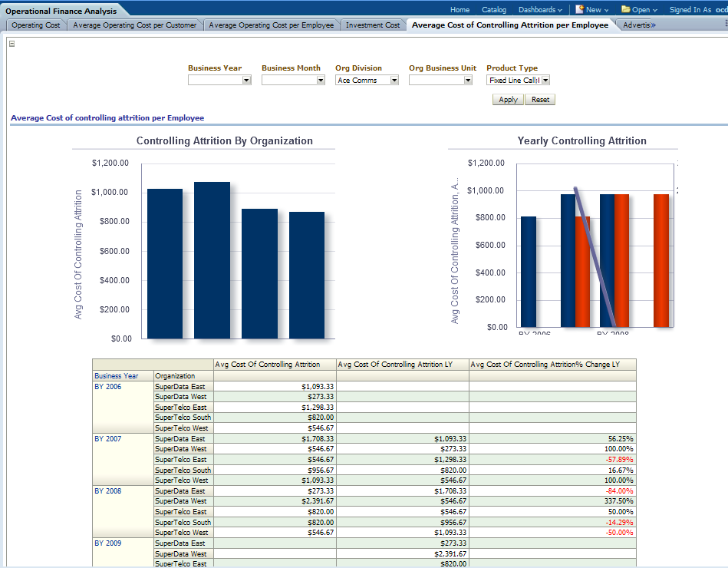
Task: Click the BY 2008 business year link
Action: (107, 491)
